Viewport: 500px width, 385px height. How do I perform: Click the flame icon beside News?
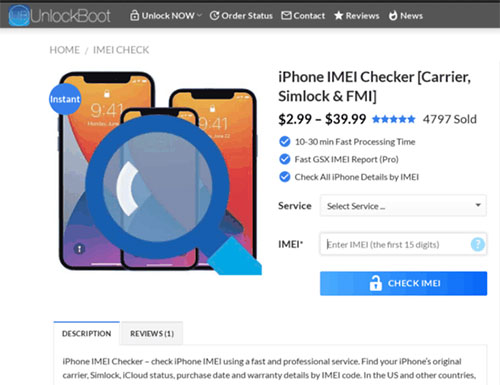(x=393, y=15)
